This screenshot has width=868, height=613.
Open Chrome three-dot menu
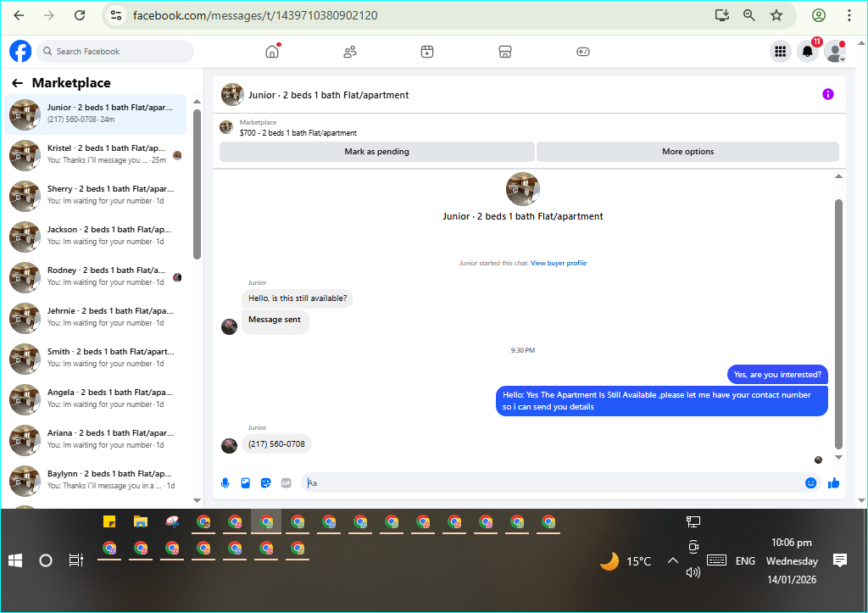[849, 15]
